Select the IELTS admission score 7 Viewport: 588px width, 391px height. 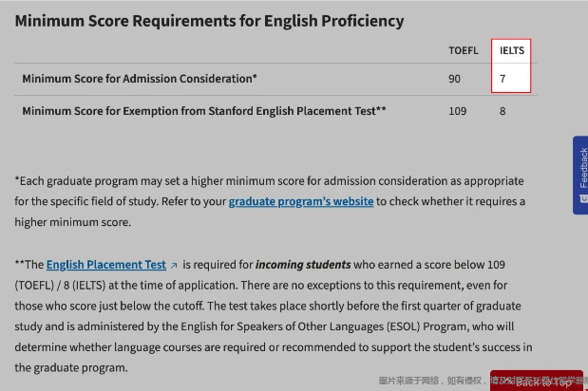(503, 79)
